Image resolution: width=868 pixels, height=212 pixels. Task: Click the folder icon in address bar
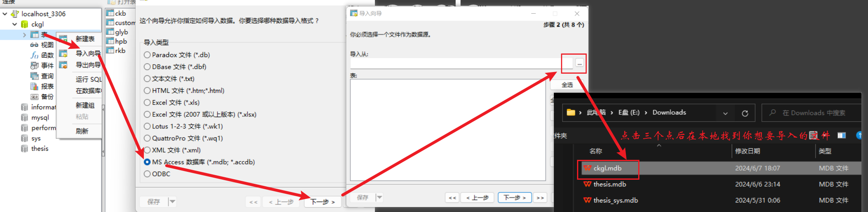pyautogui.click(x=571, y=112)
